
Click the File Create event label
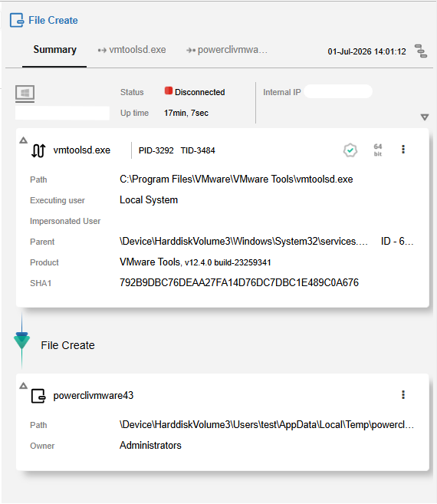pos(67,345)
